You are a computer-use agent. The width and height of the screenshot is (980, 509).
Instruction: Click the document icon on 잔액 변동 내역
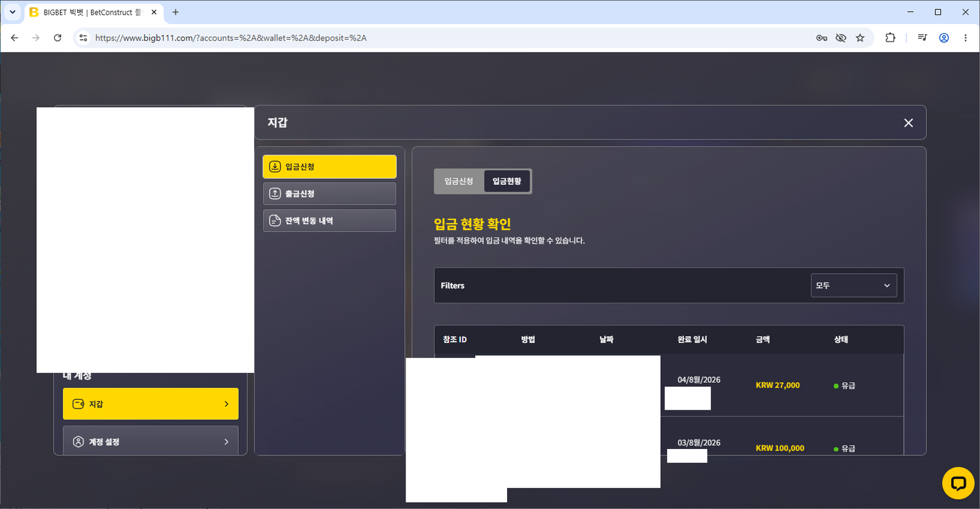pos(275,221)
